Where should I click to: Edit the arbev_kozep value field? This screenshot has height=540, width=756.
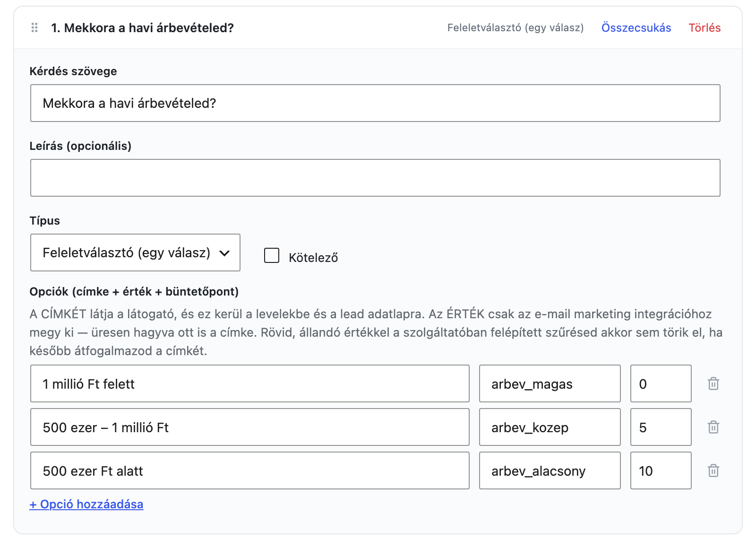(x=550, y=427)
